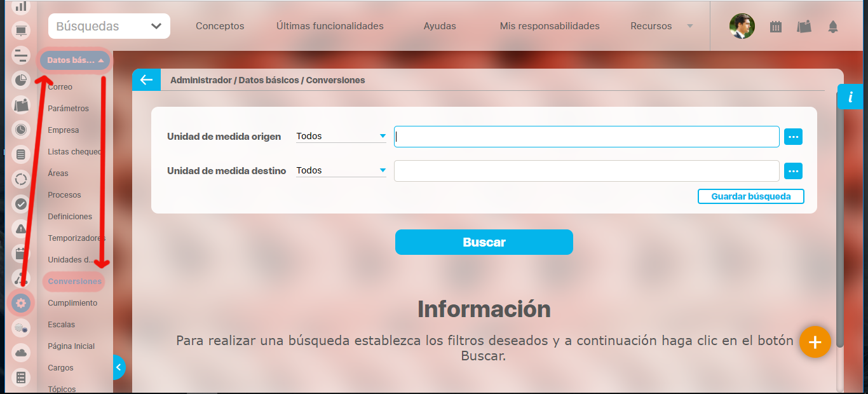868x394 pixels.
Task: Select Parámetros in the side menu
Action: 68,109
